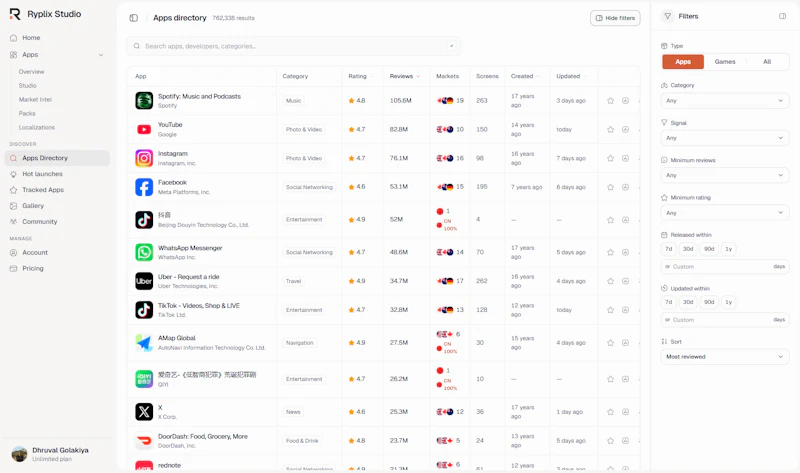Set Released within to 90d
The width and height of the screenshot is (800, 473).
point(709,249)
